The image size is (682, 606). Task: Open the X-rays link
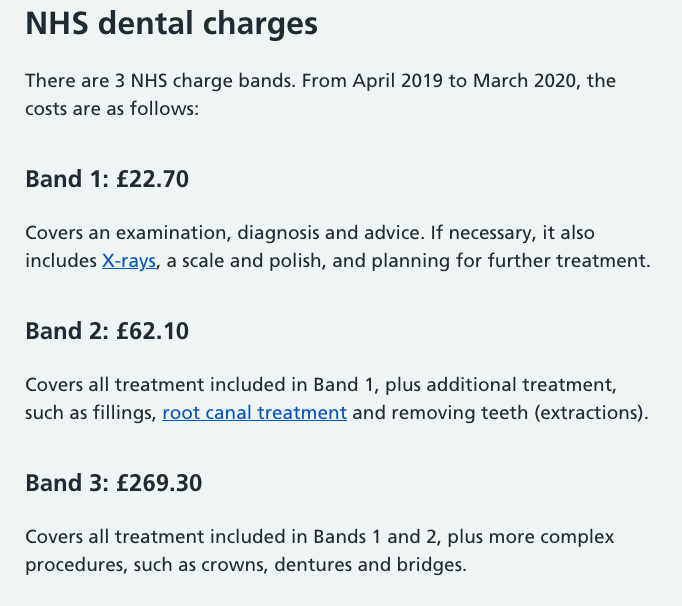129,261
